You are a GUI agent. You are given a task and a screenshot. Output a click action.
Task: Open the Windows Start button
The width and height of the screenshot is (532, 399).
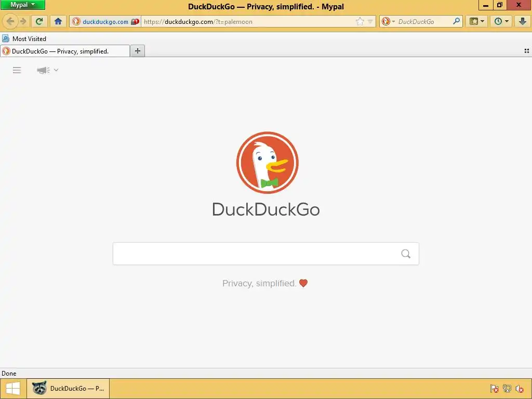[x=13, y=389]
